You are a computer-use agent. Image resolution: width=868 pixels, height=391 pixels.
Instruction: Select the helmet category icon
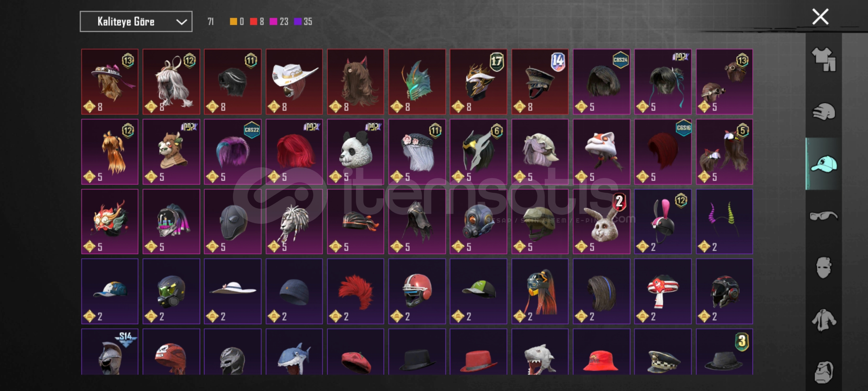824,112
